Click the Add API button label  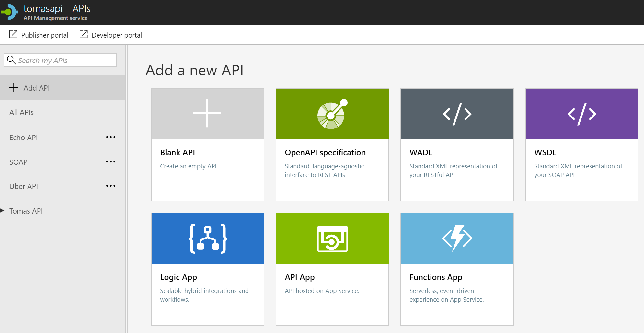point(37,88)
